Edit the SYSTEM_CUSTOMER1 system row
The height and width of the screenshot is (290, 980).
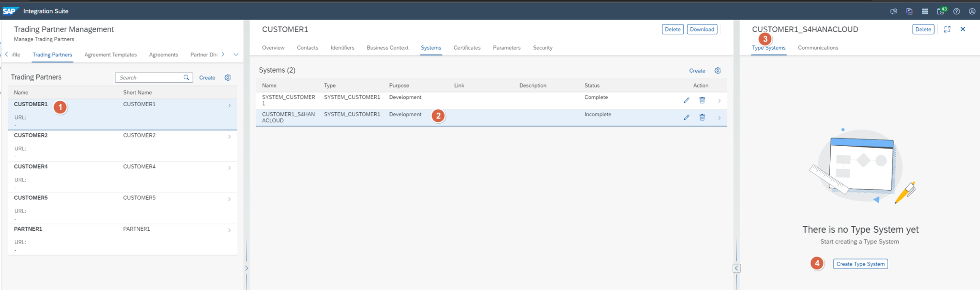(x=686, y=100)
